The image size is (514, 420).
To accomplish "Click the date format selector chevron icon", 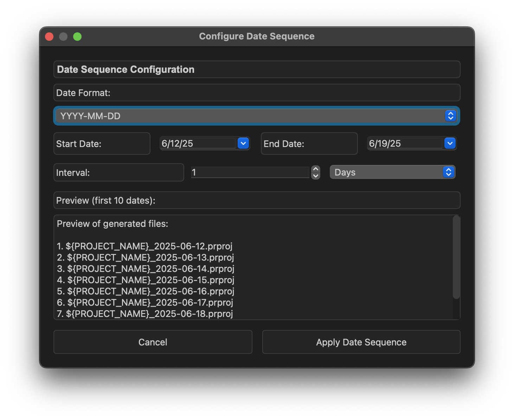I will tap(451, 116).
